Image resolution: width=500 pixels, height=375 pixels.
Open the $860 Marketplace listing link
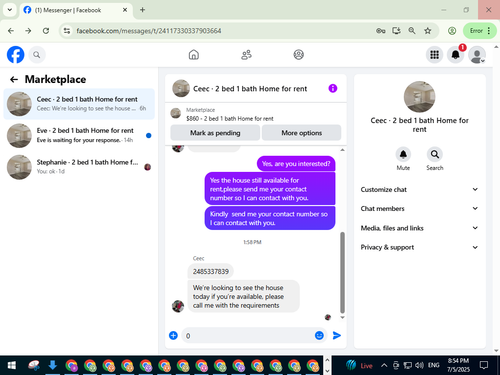tap(230, 118)
